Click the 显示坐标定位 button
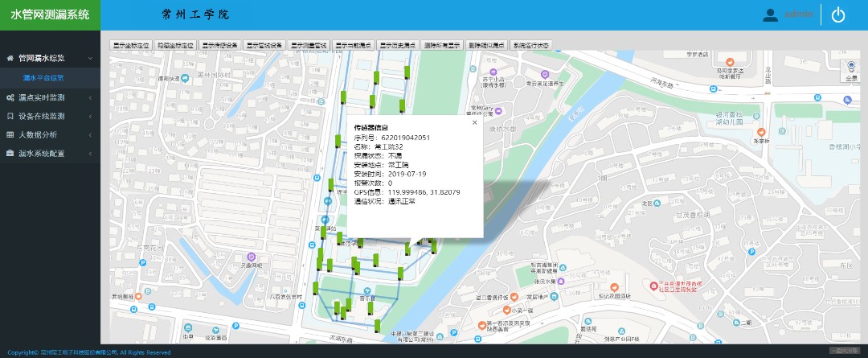The image size is (868, 358). pos(131,46)
